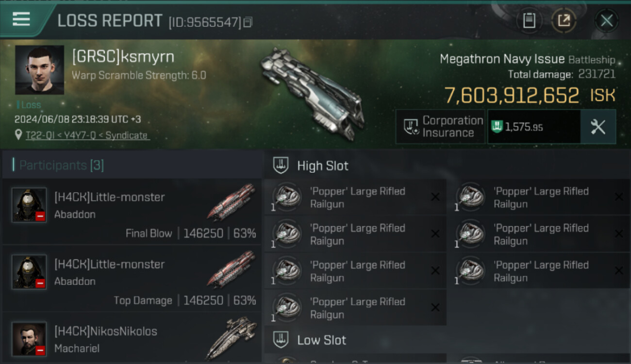Image resolution: width=631 pixels, height=364 pixels.
Task: Click the X beside the bottom-left Railgun entry
Action: tap(435, 307)
